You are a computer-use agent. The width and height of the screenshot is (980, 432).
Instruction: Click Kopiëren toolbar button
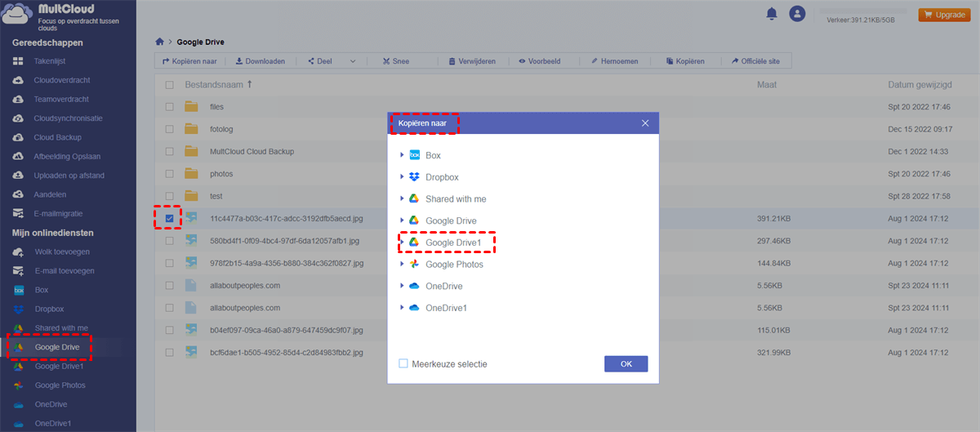(x=684, y=61)
